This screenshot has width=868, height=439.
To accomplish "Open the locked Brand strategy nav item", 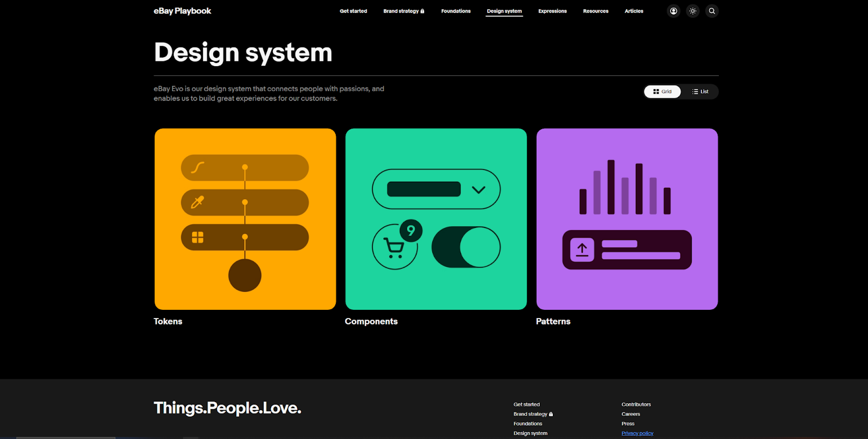I will tap(404, 11).
